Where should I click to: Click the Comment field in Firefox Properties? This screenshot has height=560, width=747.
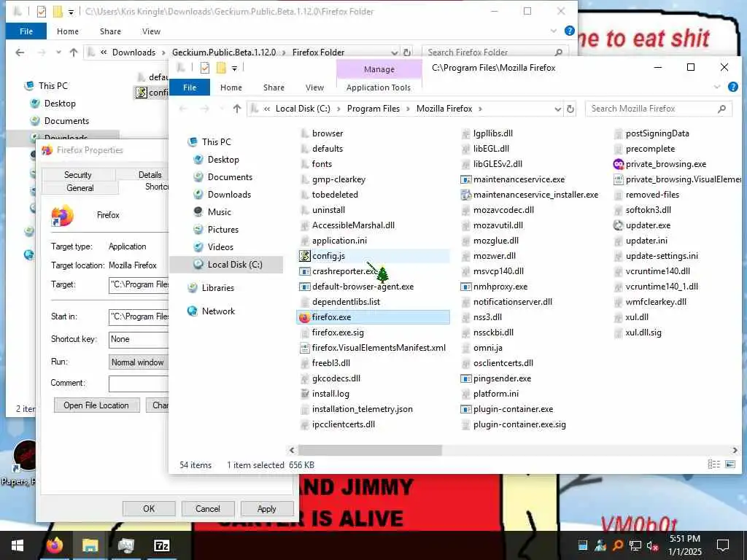(138, 384)
